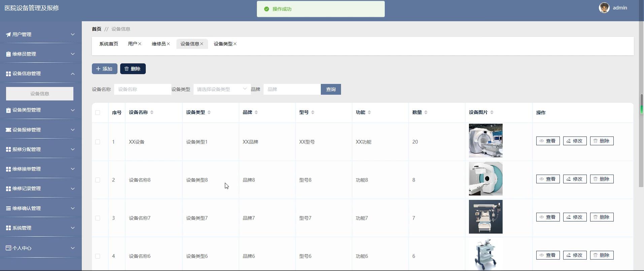Sort by 设备图片 column arrows
644x271 pixels.
click(x=492, y=112)
